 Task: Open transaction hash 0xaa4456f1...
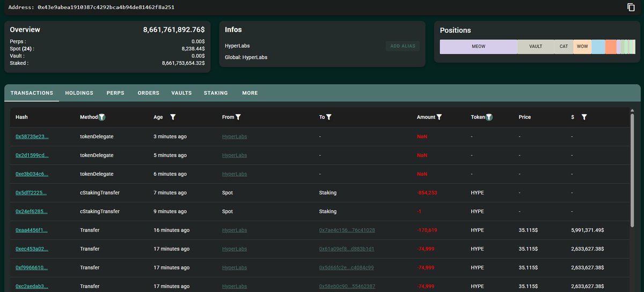[x=32, y=230]
